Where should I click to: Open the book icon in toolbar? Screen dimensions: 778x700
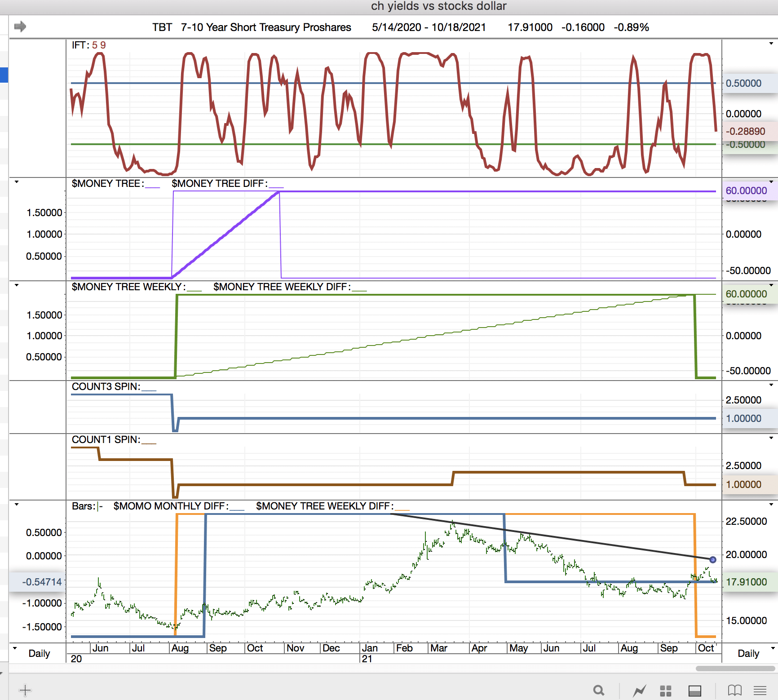(x=734, y=690)
